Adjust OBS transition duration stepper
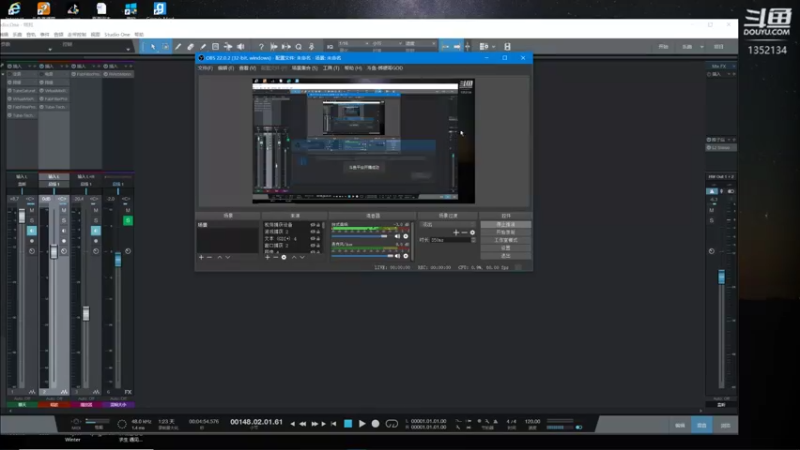The image size is (800, 450). pos(473,240)
